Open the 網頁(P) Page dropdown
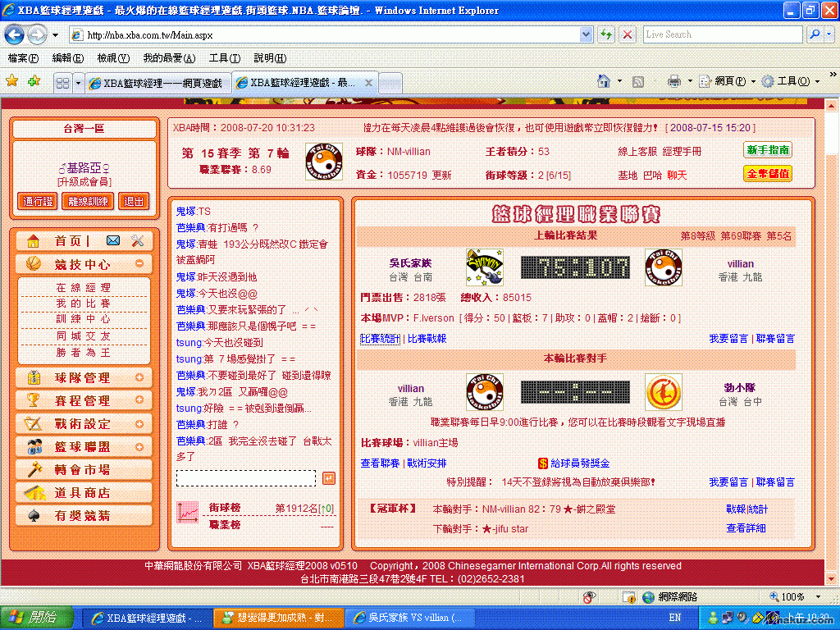Screen dimensions: 840x630 click(x=753, y=81)
